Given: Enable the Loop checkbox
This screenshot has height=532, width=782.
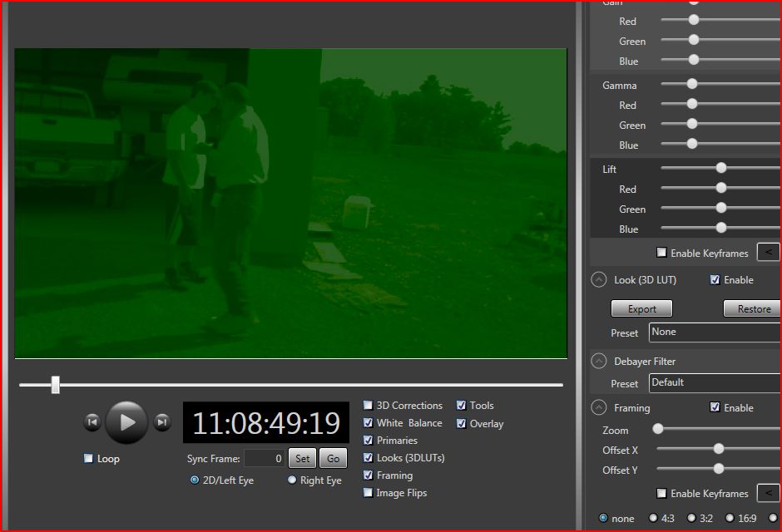Looking at the screenshot, I should pyautogui.click(x=88, y=459).
